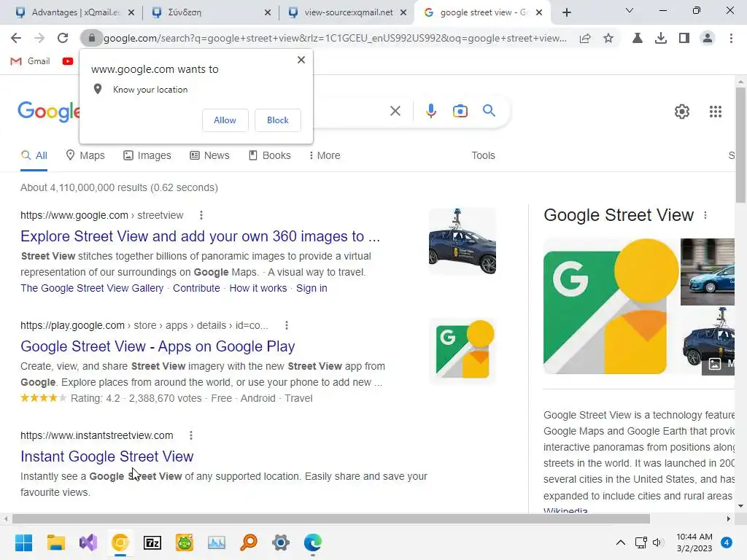Open a new browser tab

point(566,12)
